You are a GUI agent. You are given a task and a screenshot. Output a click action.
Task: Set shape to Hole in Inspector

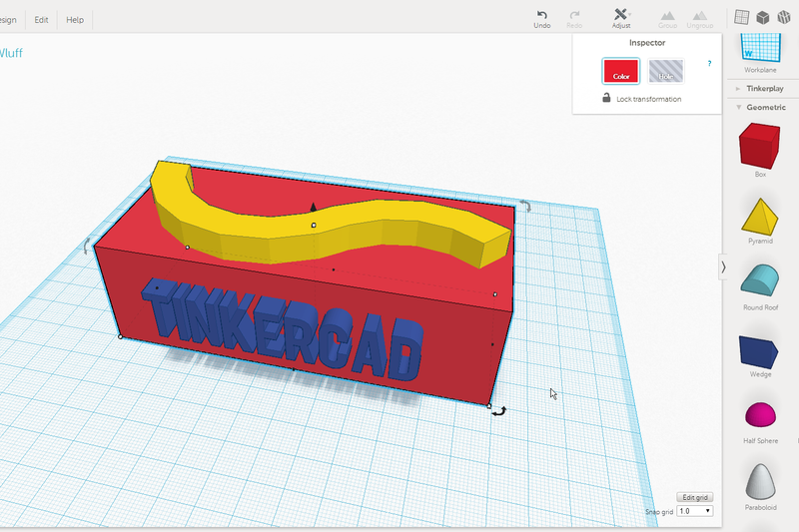click(665, 71)
